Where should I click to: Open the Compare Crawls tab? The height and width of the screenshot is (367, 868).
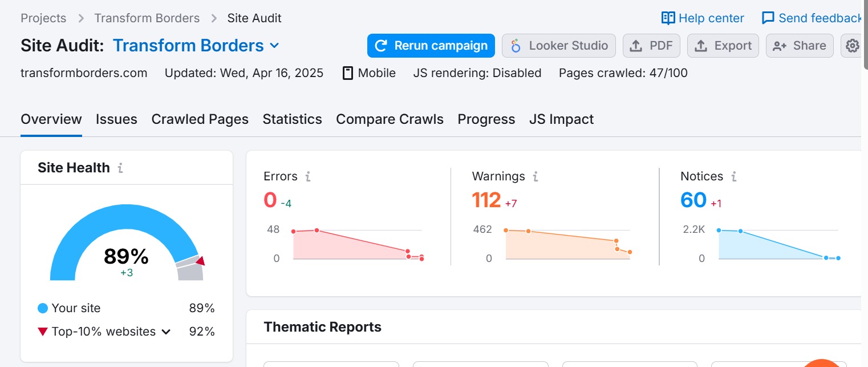390,119
